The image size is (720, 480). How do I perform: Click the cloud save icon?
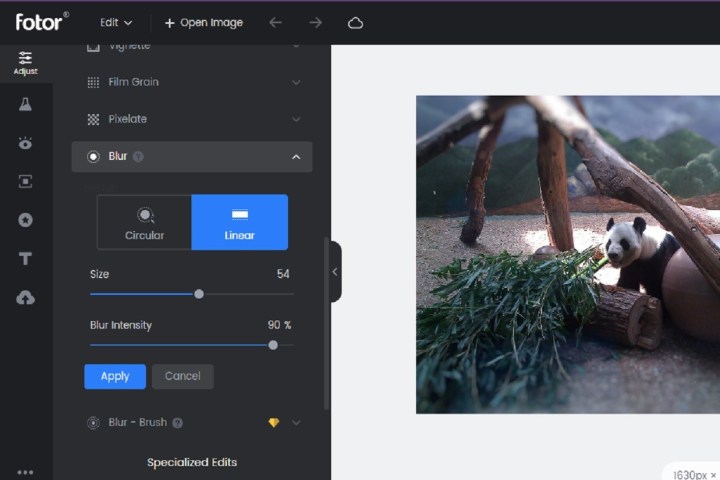click(x=355, y=23)
